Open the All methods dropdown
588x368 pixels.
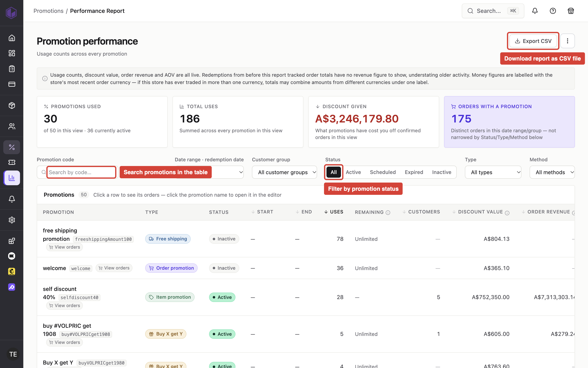click(x=552, y=172)
